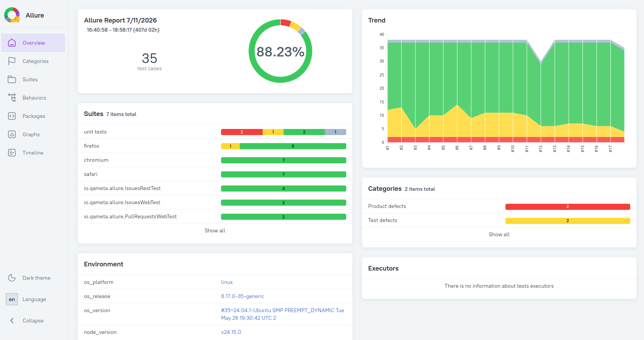Toggle Dark theme with the moon icon
Viewport: 644px width, 340px height.
tap(12, 278)
